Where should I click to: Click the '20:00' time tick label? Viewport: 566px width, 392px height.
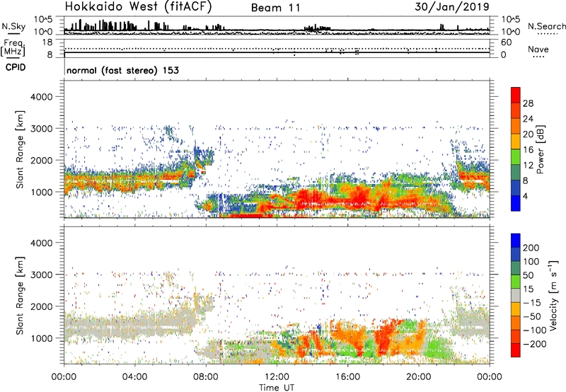pyautogui.click(x=419, y=377)
